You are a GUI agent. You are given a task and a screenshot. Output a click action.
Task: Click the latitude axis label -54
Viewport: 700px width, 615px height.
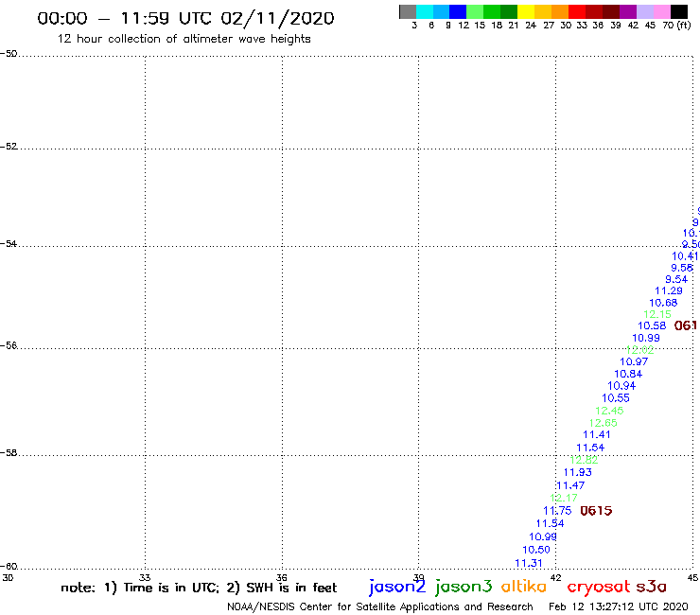click(x=9, y=244)
